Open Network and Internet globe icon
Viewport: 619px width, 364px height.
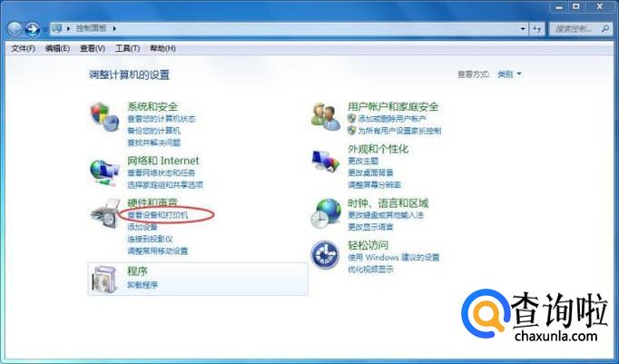tap(104, 172)
